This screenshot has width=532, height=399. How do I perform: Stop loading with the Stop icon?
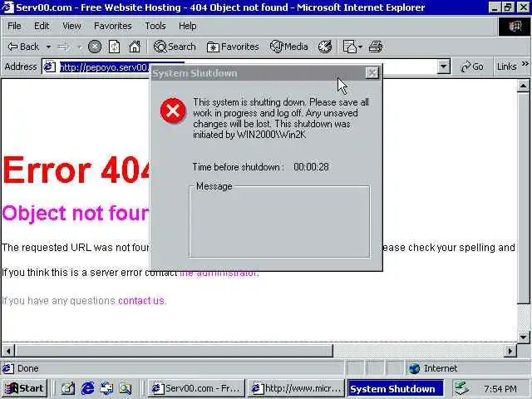point(95,47)
